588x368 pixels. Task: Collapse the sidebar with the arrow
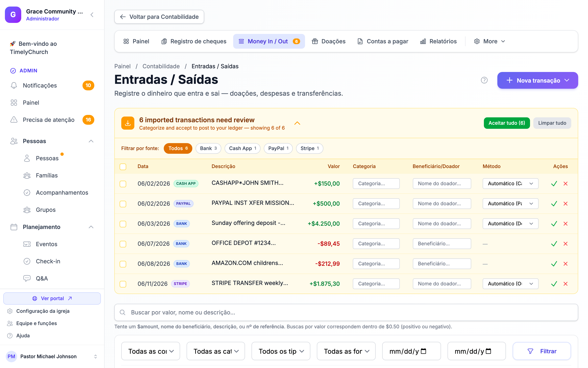(x=92, y=15)
